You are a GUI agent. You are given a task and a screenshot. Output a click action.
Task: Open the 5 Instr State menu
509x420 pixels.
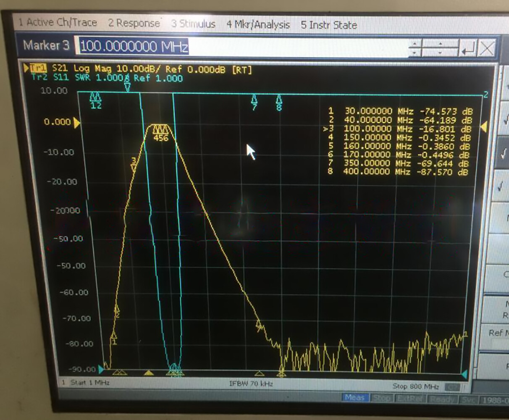tap(329, 25)
